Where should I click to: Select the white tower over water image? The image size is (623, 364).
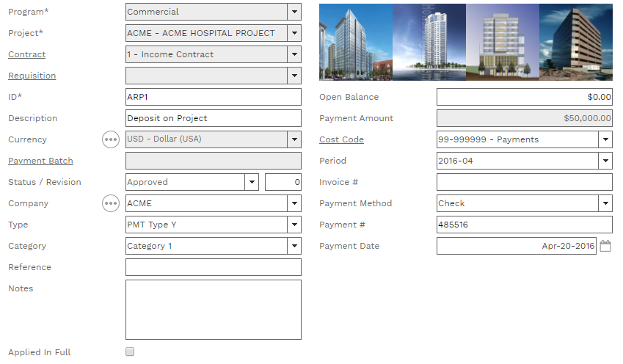429,42
